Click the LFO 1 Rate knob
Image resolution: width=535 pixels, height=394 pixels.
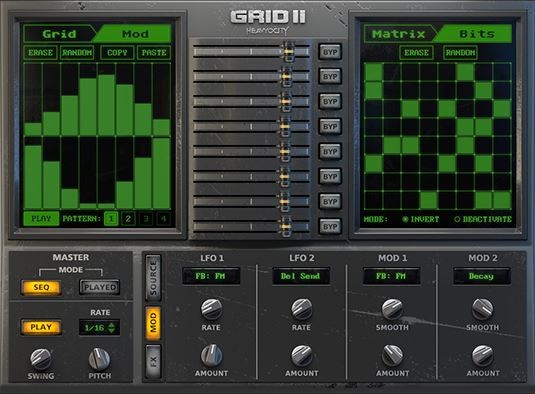pos(211,309)
